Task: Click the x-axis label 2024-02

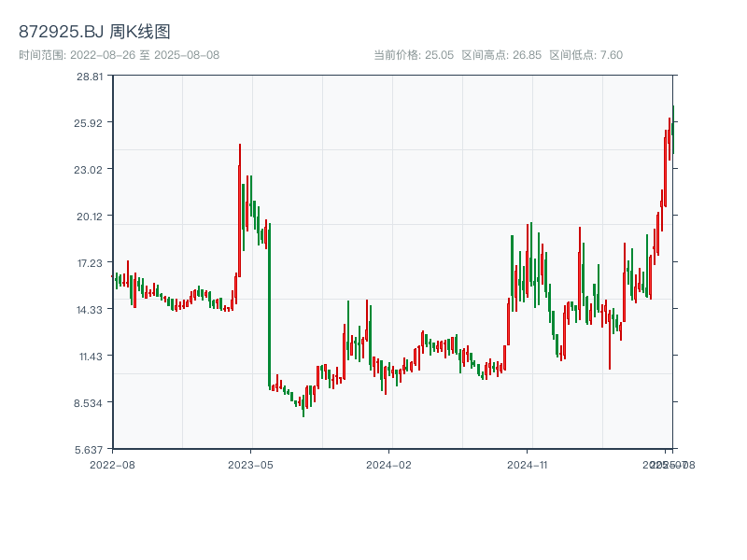Action: coord(388,465)
